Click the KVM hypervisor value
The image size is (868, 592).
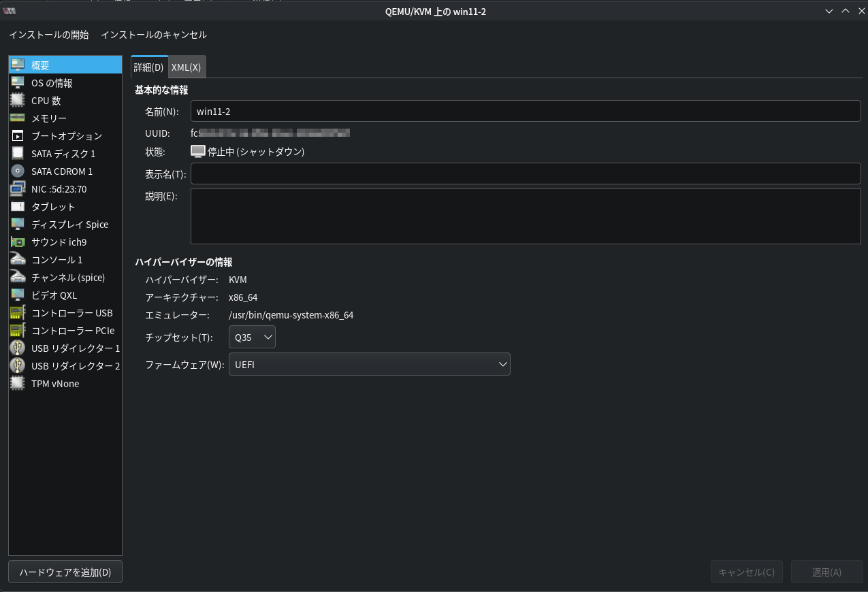[238, 280]
